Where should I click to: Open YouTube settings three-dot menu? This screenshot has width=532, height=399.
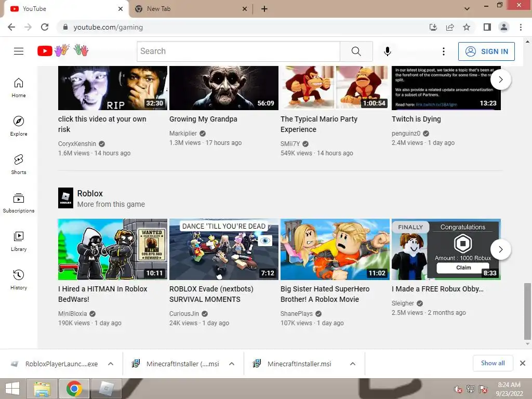444,51
